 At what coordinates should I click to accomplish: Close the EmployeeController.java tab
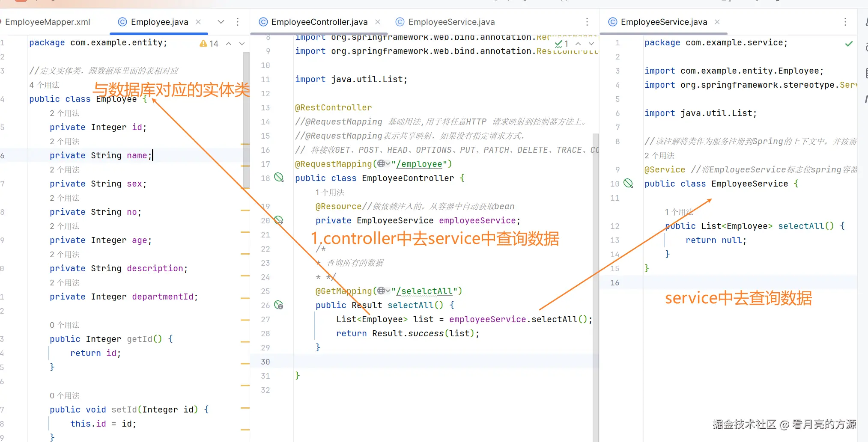click(x=378, y=22)
